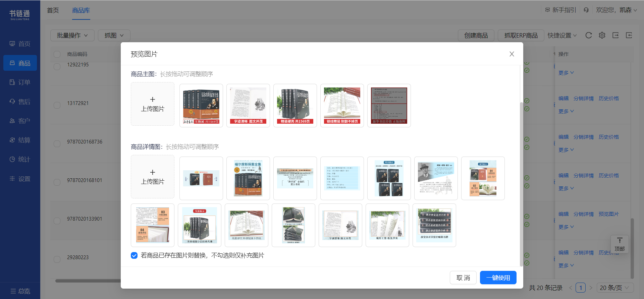Image resolution: width=644 pixels, height=299 pixels.
Task: Select detail image titled 福尔摩斯探案全集
Action: click(x=248, y=178)
